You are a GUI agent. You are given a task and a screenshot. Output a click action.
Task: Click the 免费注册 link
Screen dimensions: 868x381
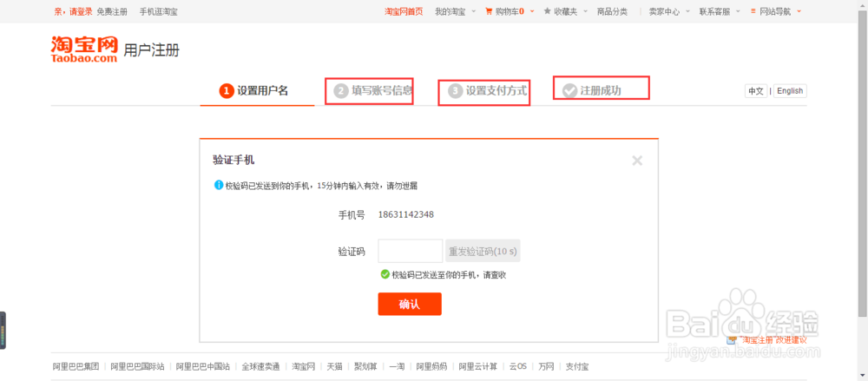coord(112,11)
